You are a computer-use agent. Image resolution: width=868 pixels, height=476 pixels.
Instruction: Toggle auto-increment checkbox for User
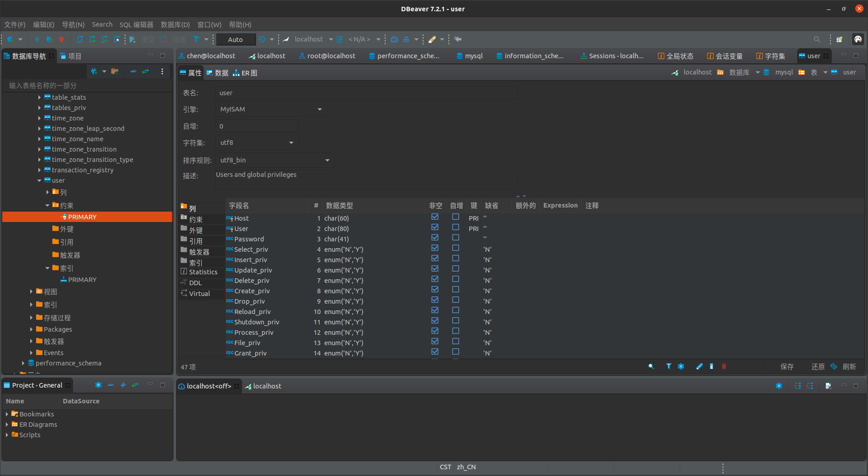456,227
